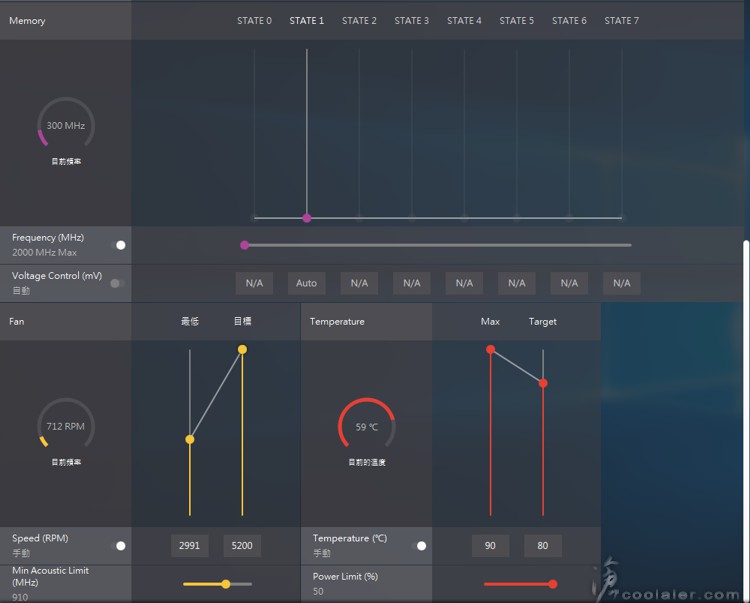Click the vertical scrollbar on the right
Viewport: 750px width, 603px height.
point(747,421)
